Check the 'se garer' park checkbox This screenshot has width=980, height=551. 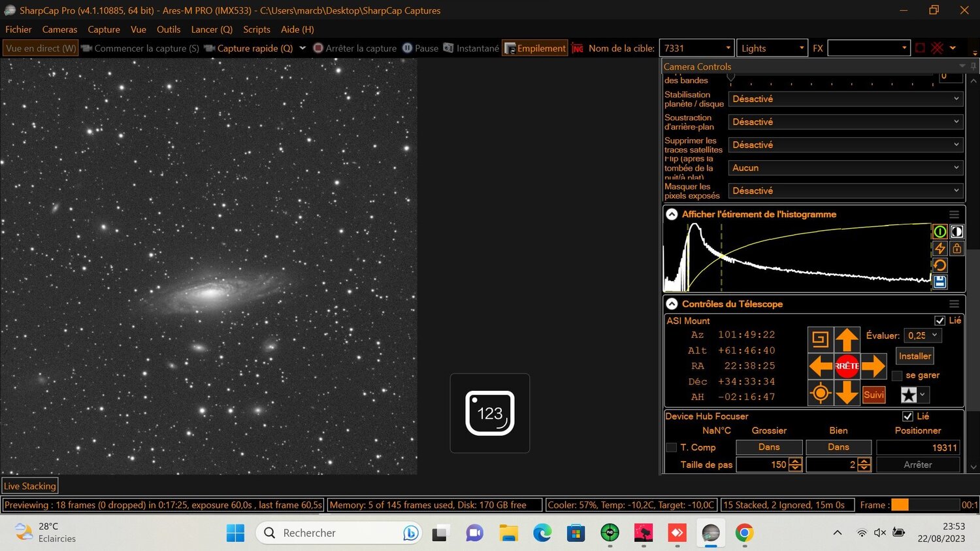897,375
